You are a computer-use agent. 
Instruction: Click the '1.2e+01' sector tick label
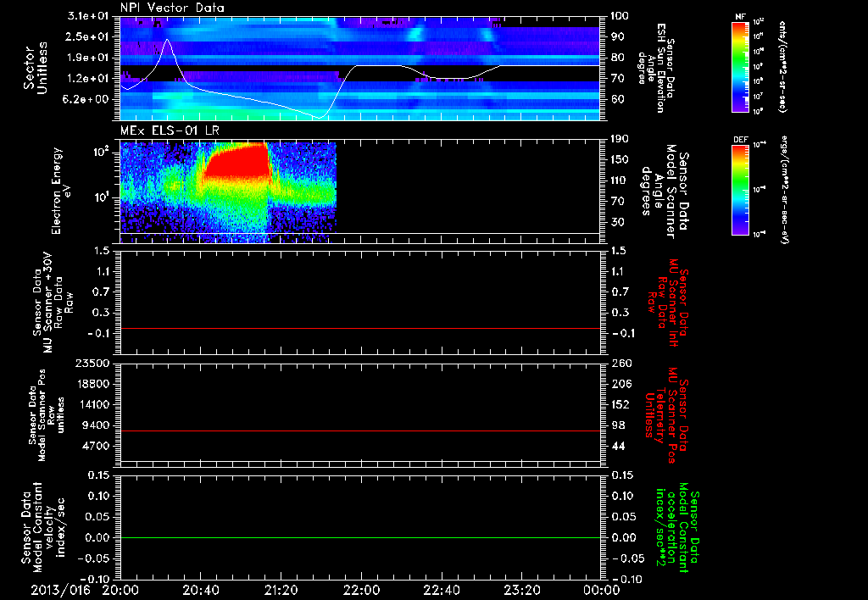pos(88,79)
